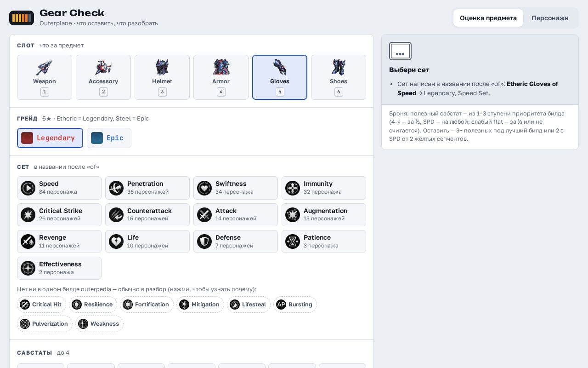Viewport: 588px width, 368px height.
Task: Select the Armor slot icon
Action: coord(221,68)
